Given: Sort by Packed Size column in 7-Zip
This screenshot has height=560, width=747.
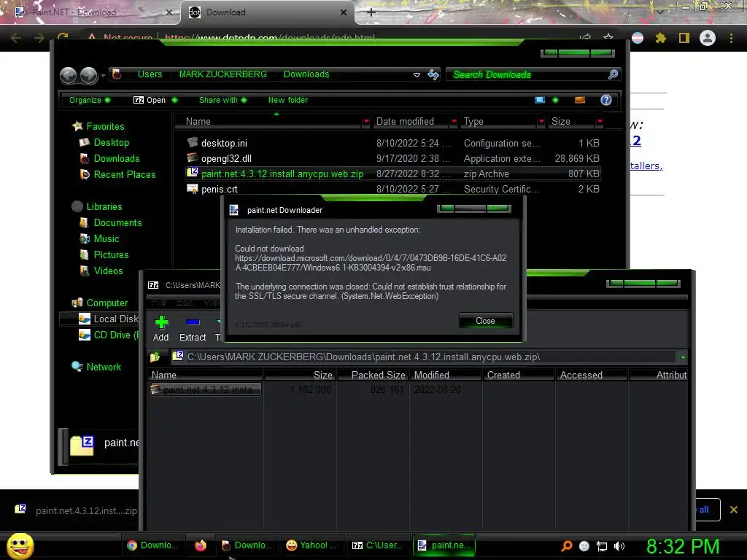Looking at the screenshot, I should (x=373, y=375).
